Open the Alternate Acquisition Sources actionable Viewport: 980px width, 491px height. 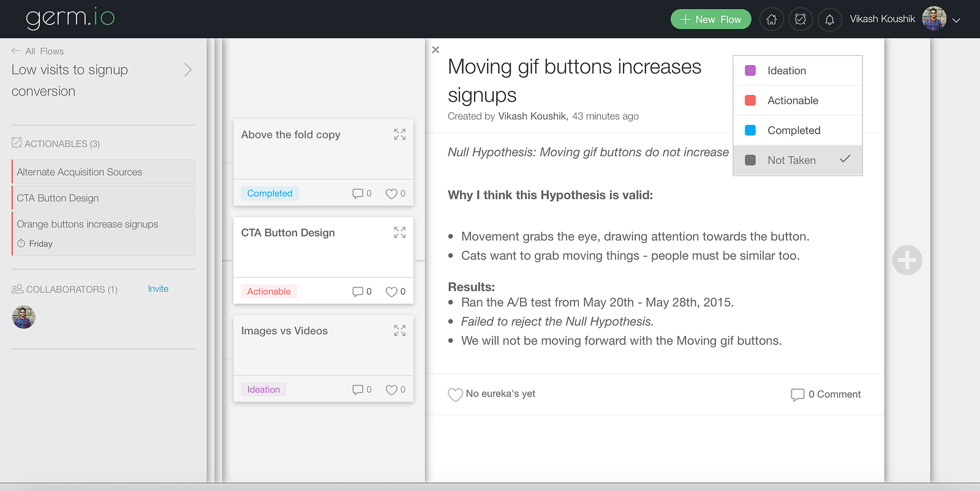click(80, 172)
